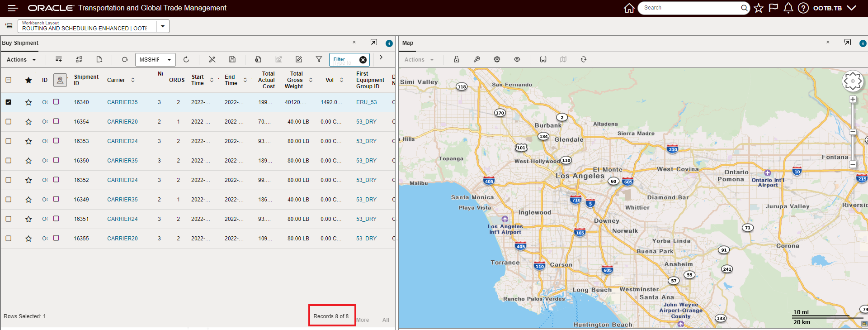Open the CARRIER20 link for shipment 16354

click(x=122, y=122)
